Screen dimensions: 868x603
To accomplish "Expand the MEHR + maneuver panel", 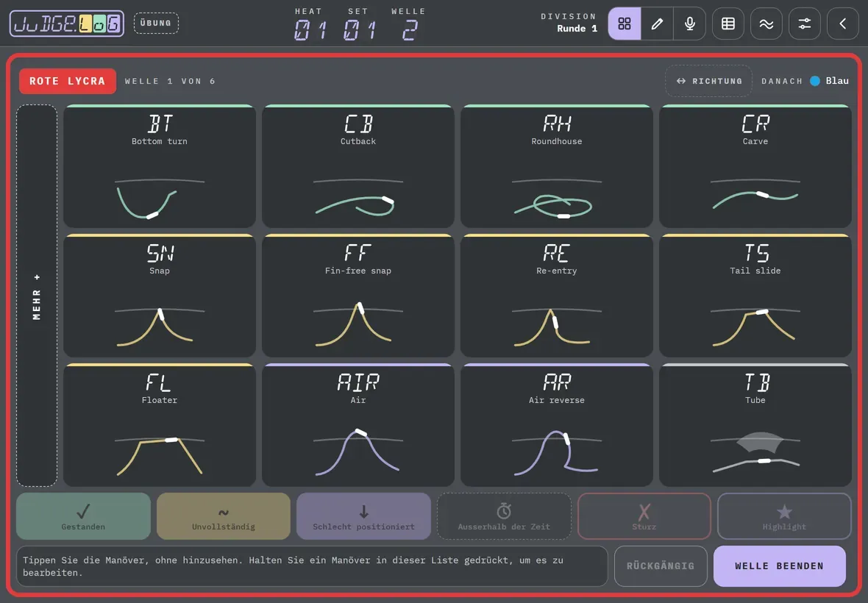I will pyautogui.click(x=37, y=296).
